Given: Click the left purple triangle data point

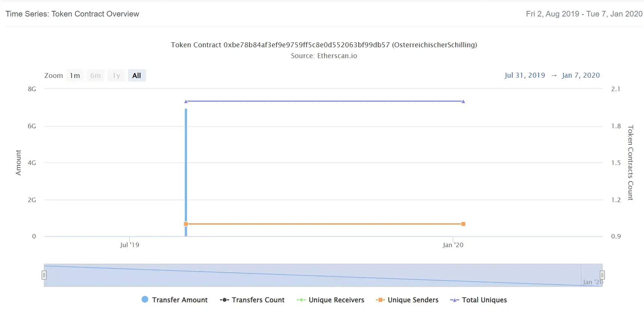Looking at the screenshot, I should click(x=186, y=101).
